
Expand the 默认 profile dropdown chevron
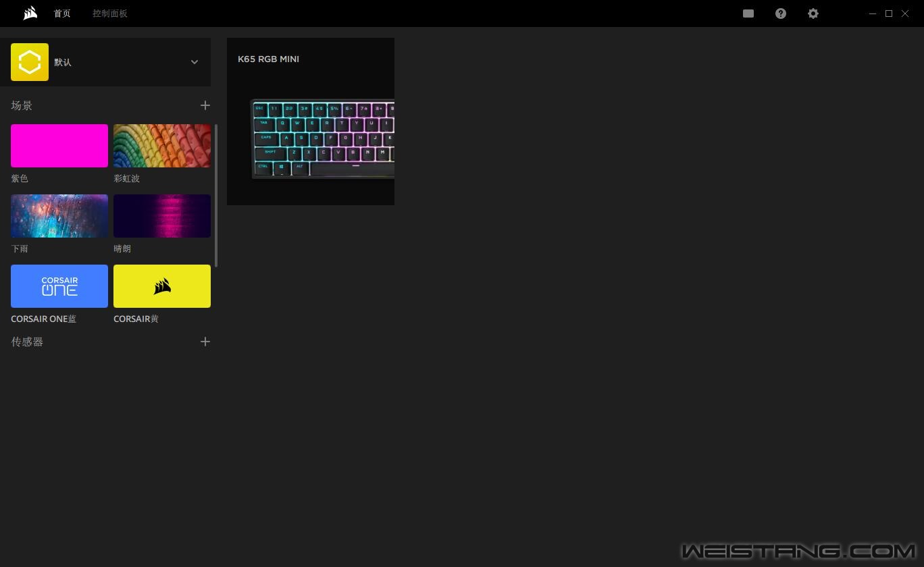click(x=195, y=62)
